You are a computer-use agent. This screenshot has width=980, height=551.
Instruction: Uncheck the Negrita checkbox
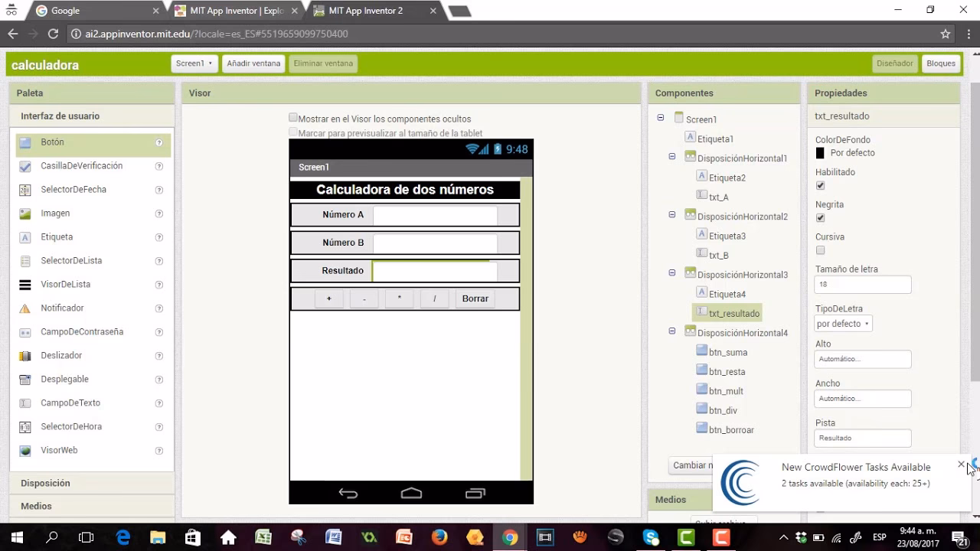(821, 218)
